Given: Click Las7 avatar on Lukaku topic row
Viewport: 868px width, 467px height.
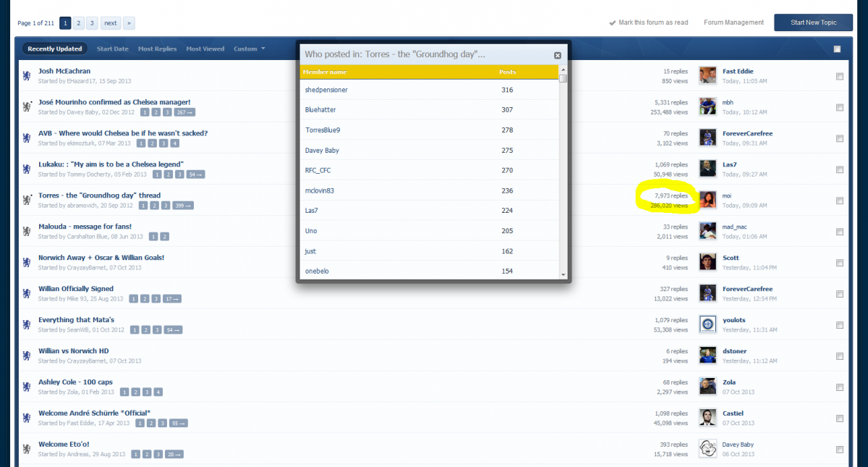Looking at the screenshot, I should (x=708, y=169).
